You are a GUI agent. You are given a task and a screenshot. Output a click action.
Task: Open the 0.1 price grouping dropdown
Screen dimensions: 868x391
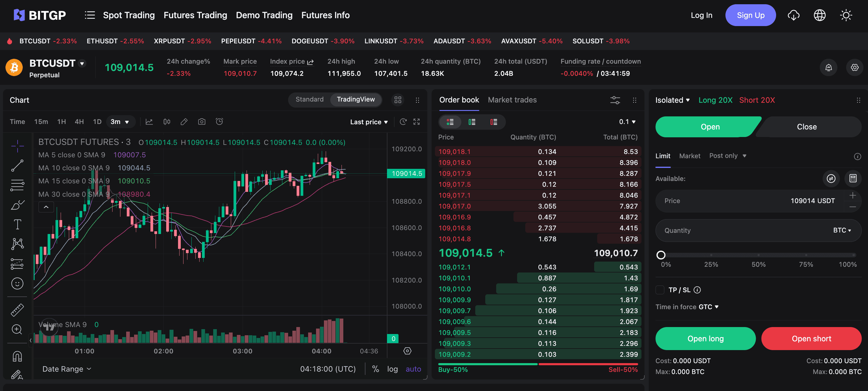click(627, 122)
